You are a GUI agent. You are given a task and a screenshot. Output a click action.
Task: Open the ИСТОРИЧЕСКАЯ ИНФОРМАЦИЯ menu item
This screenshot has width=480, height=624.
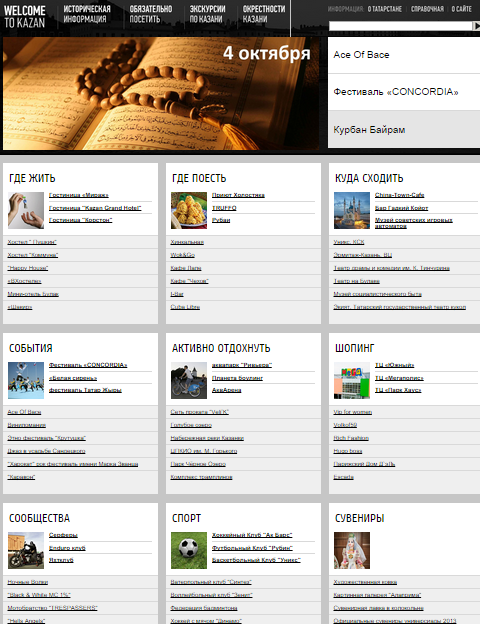click(x=87, y=14)
